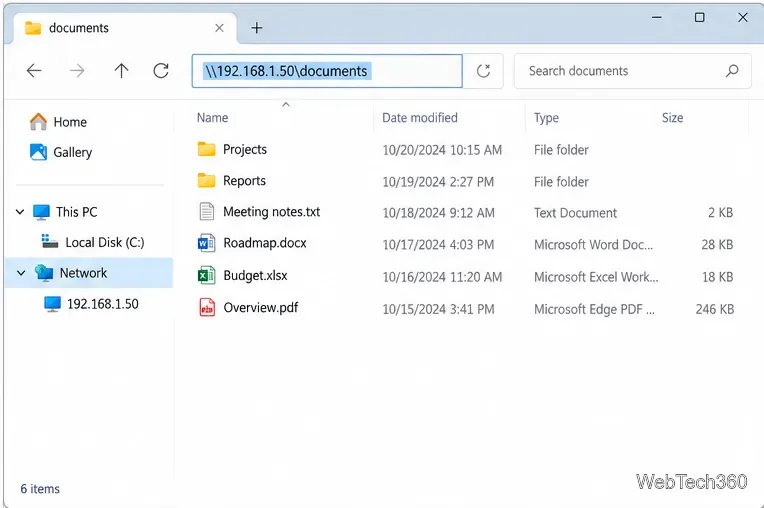Viewport: 764px width, 508px height.
Task: Click the Roadmap Word document icon
Action: 207,243
